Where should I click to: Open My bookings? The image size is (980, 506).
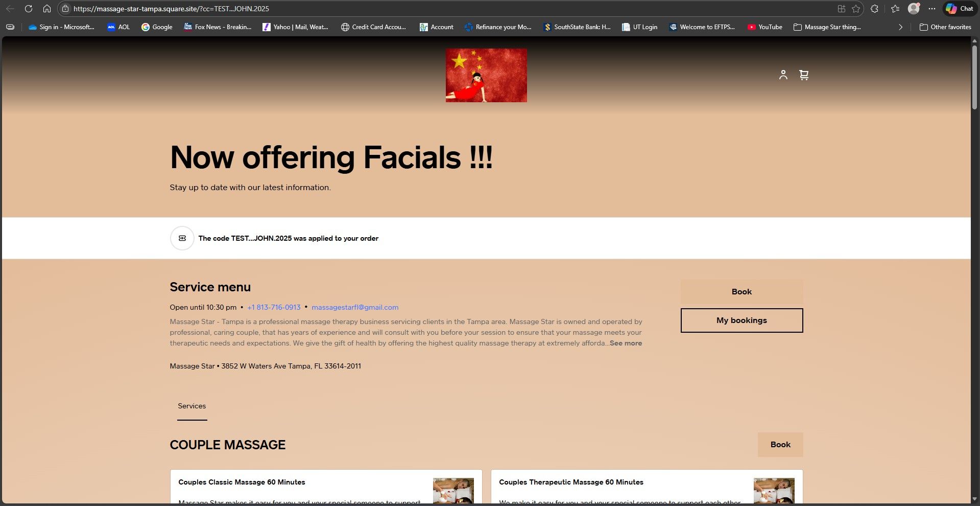click(742, 320)
